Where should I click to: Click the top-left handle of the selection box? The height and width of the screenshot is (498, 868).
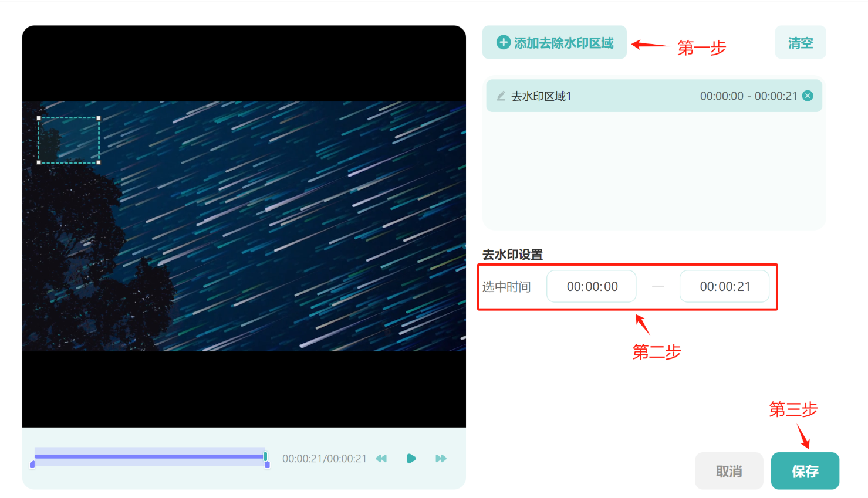tap(39, 118)
